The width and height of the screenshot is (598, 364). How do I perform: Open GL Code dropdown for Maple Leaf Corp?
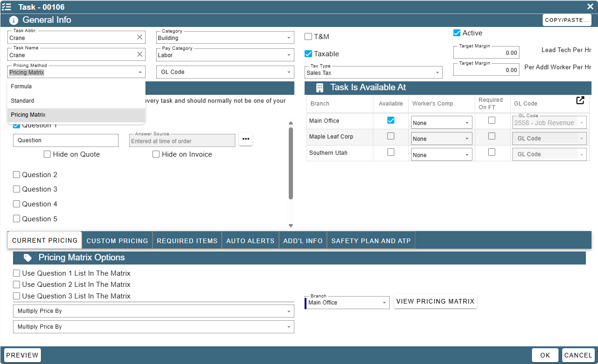coord(549,139)
